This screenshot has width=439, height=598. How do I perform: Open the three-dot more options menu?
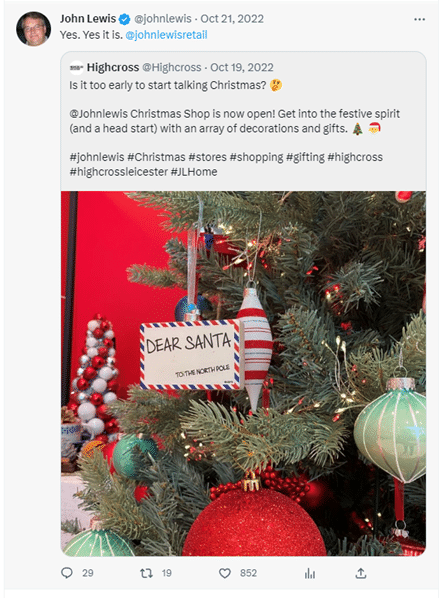tap(420, 19)
